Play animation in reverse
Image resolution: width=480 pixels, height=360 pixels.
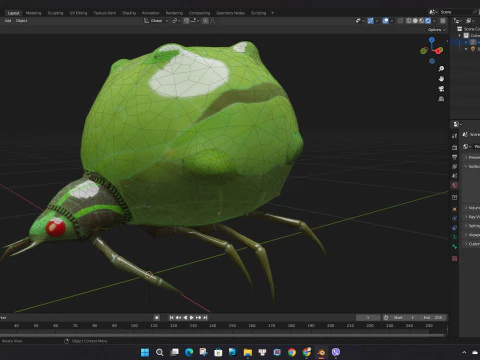185,318
